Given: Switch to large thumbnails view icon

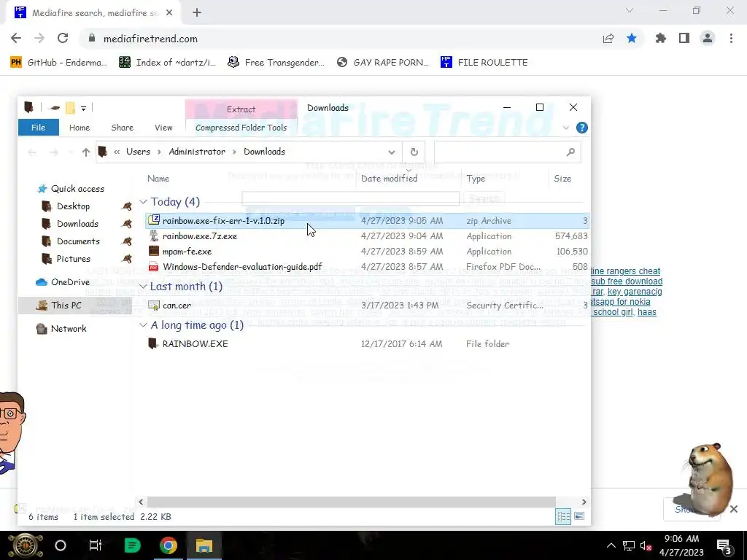Looking at the screenshot, I should point(579,517).
